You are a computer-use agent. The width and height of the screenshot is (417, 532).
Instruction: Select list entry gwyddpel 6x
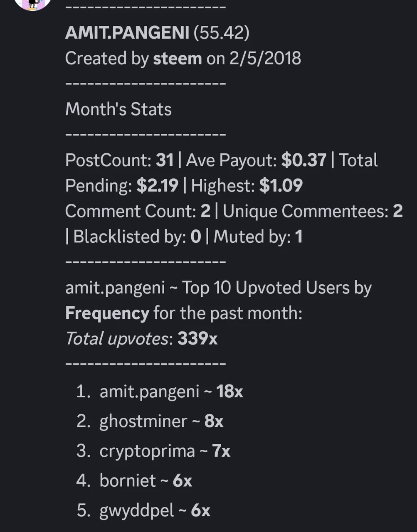point(155,510)
